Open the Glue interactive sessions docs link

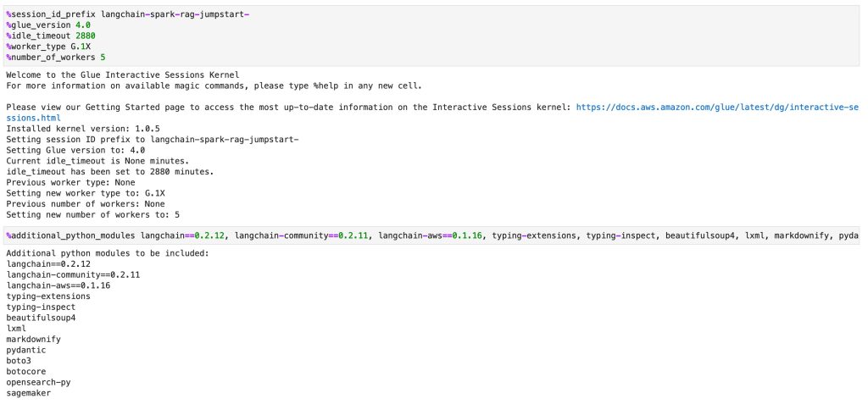[717, 108]
